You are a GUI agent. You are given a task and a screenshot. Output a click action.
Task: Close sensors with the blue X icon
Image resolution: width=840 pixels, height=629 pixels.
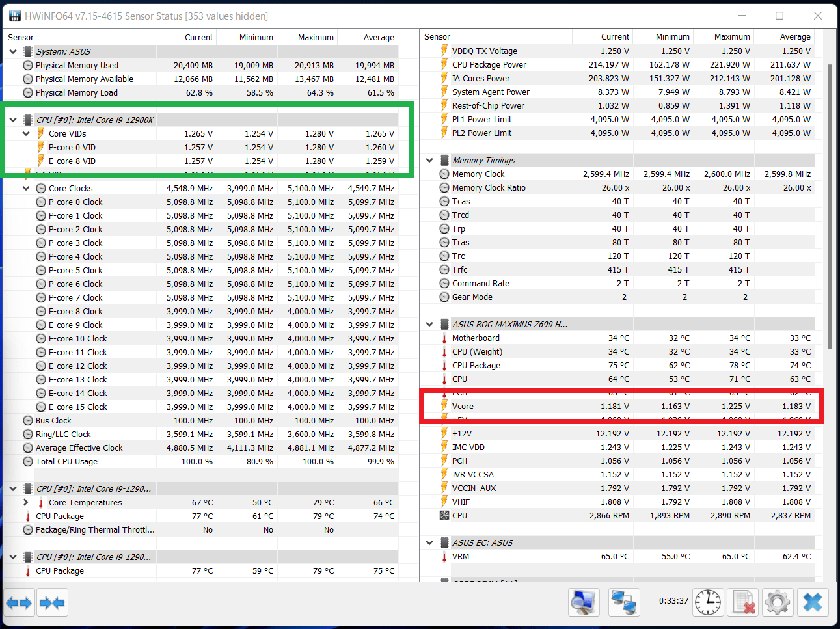[x=813, y=602]
